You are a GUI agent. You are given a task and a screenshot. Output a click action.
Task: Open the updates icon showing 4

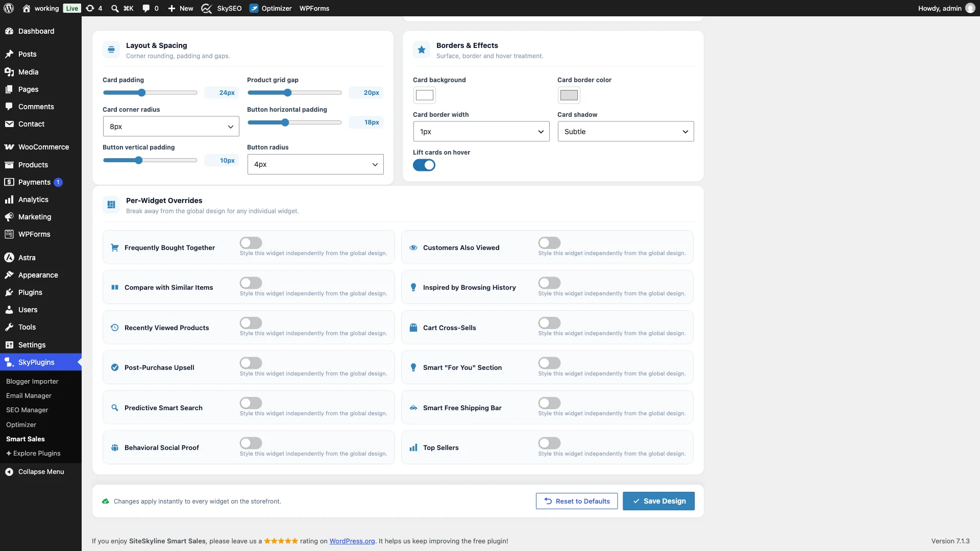click(94, 8)
